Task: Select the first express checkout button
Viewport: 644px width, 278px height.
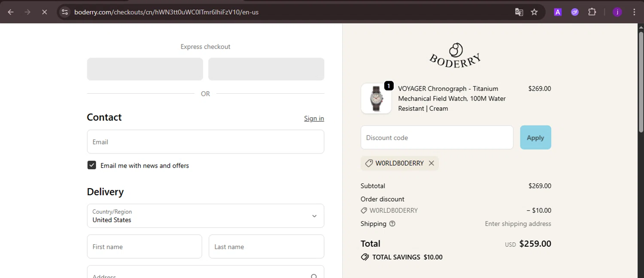Action: (x=145, y=69)
